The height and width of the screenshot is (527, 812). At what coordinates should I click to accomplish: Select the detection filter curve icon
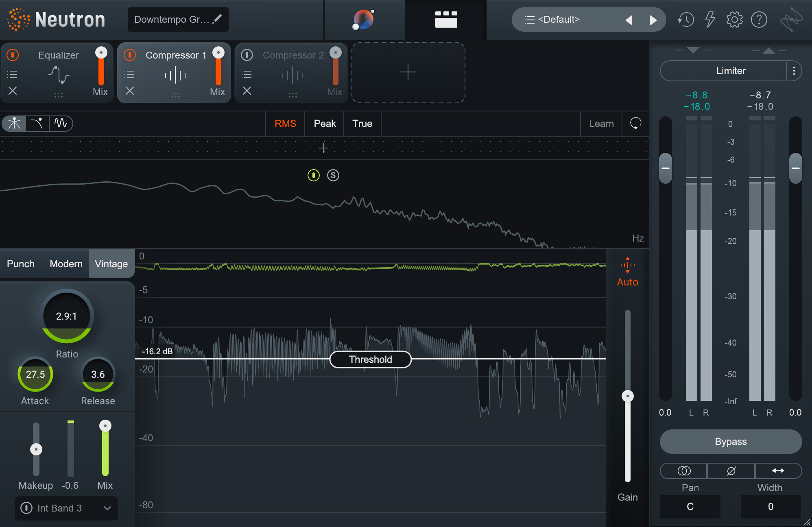click(x=37, y=123)
